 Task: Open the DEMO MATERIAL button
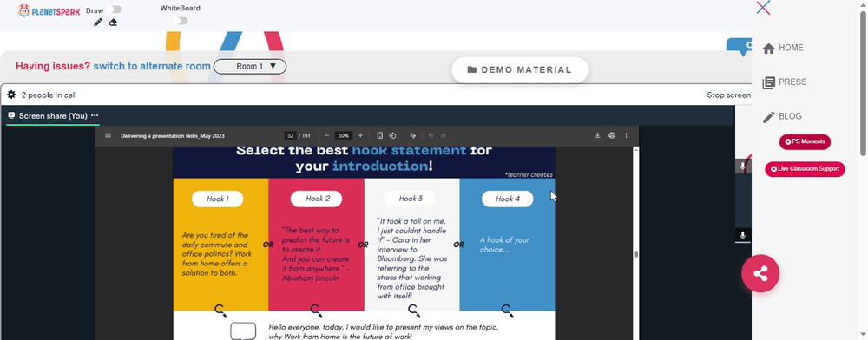point(520,69)
